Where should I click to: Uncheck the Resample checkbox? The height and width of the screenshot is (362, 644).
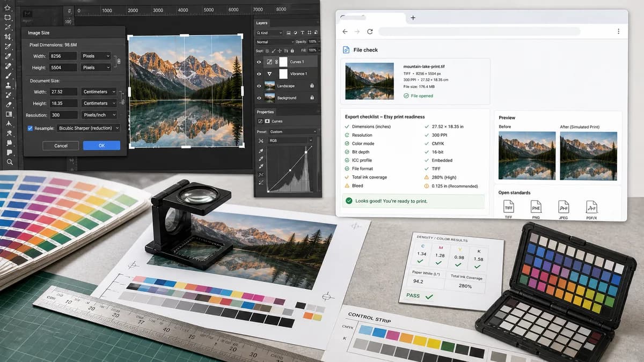pyautogui.click(x=30, y=128)
